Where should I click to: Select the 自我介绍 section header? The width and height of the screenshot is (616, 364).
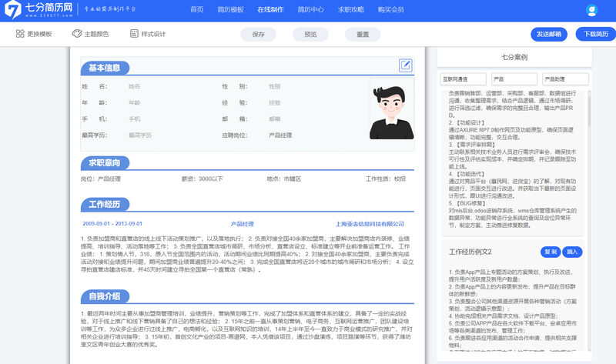click(105, 296)
